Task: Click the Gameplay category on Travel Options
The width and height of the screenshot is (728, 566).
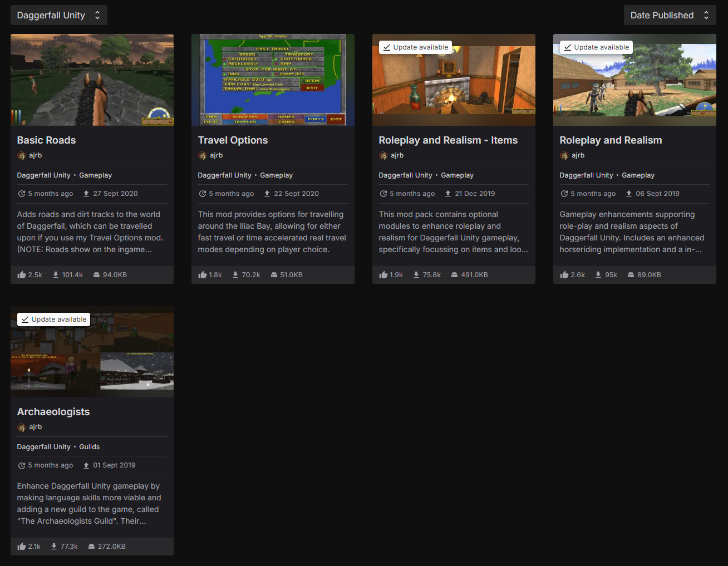Action: pyautogui.click(x=276, y=175)
